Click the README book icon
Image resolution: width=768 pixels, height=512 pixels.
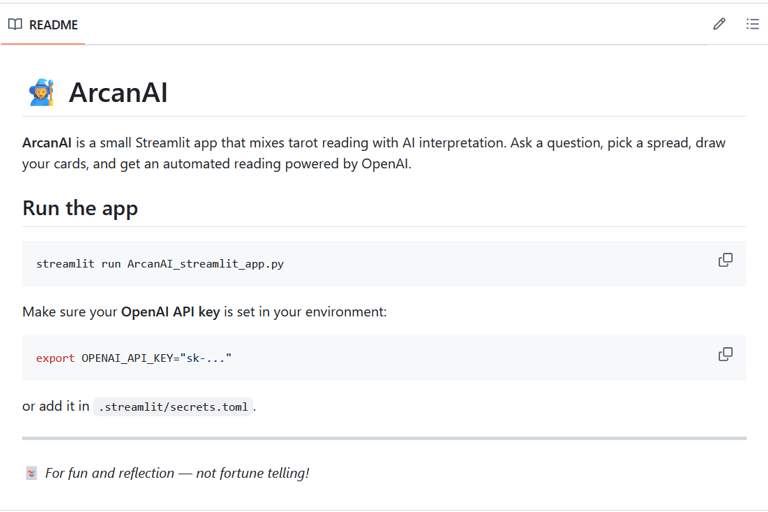(15, 24)
